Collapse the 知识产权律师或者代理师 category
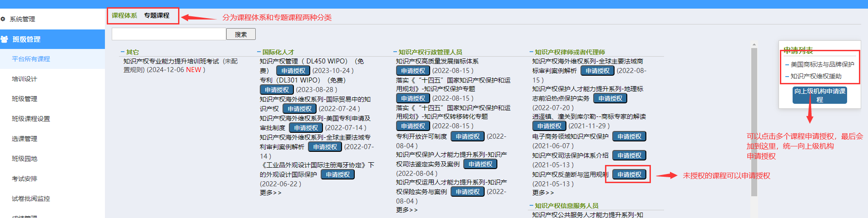The height and width of the screenshot is (218, 868). (x=531, y=52)
